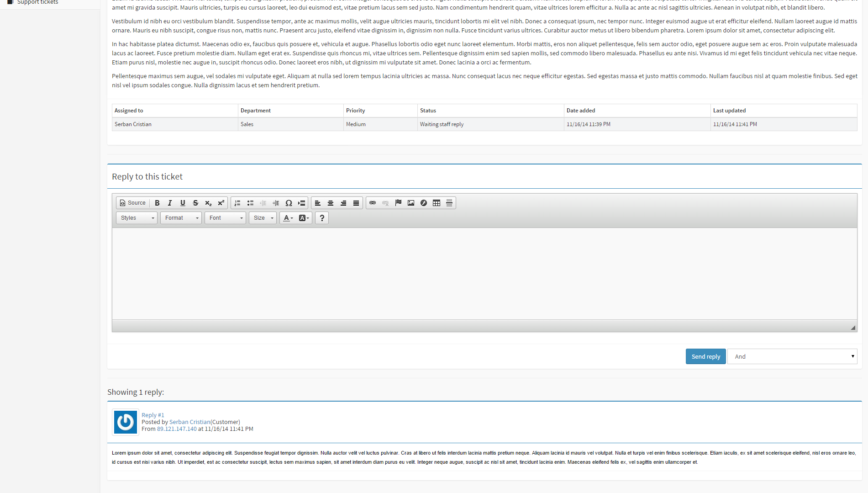Add an anchor with the flag icon

[x=398, y=203]
